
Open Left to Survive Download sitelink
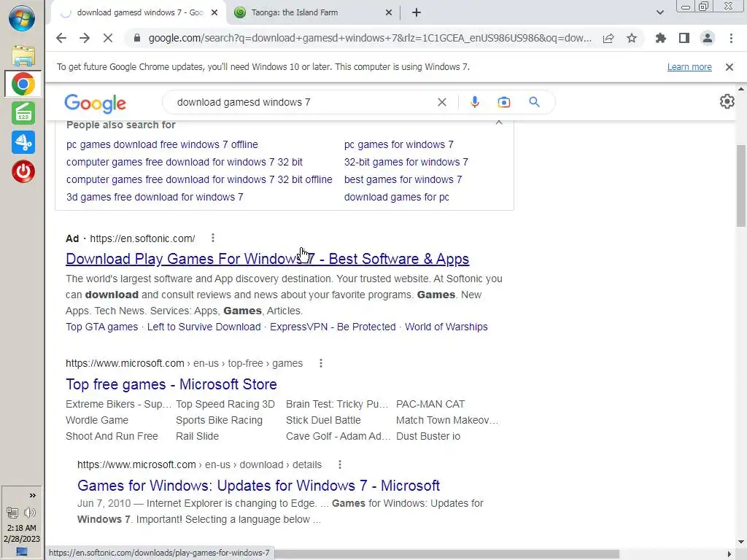point(204,327)
